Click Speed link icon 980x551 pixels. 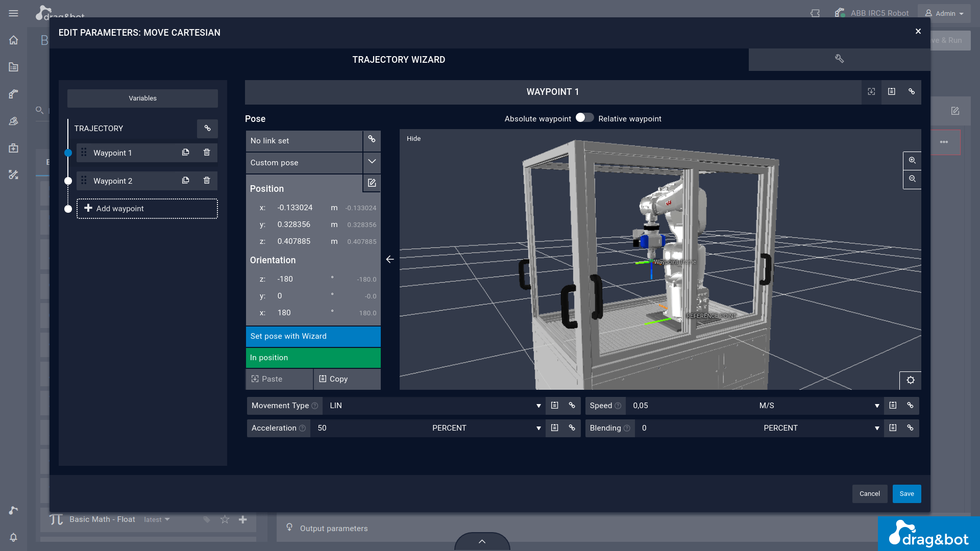click(x=910, y=406)
